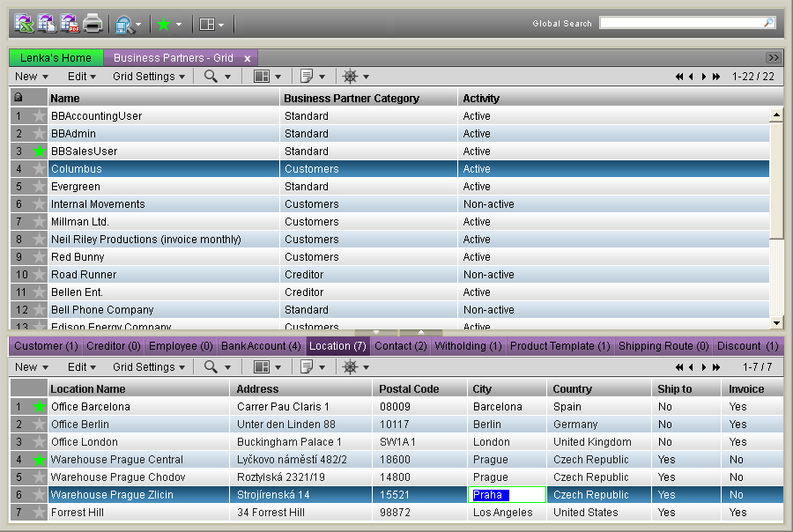This screenshot has width=793, height=532.
Task: Click the >> expand tabs button
Action: point(773,58)
